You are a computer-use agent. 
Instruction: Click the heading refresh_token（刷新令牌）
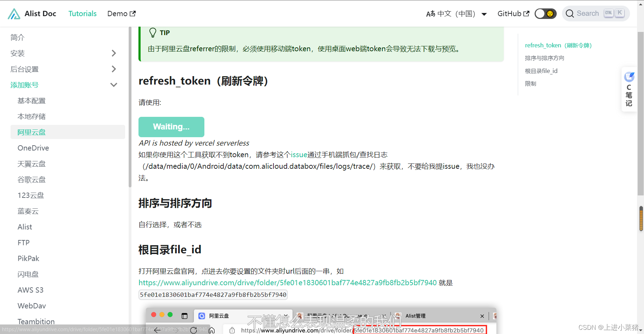click(x=203, y=81)
